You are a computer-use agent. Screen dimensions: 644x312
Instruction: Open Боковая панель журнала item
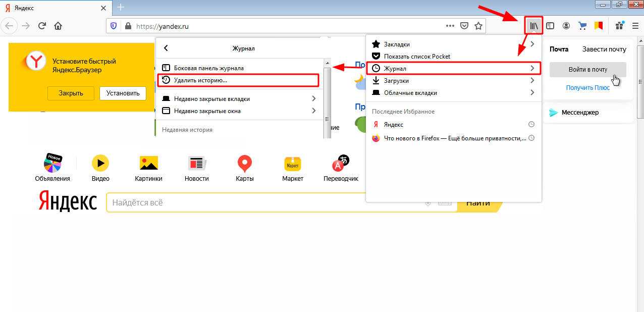(x=208, y=68)
